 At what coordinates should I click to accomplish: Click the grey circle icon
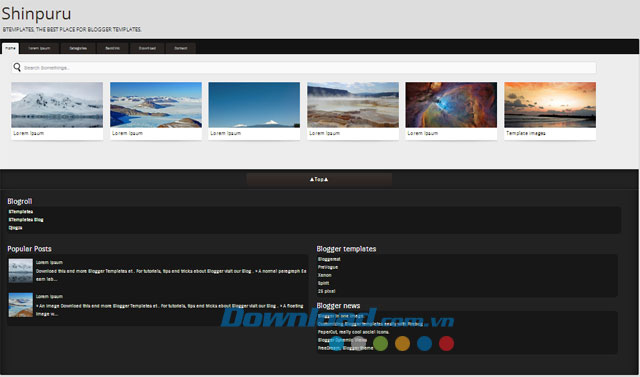pyautogui.click(x=358, y=344)
